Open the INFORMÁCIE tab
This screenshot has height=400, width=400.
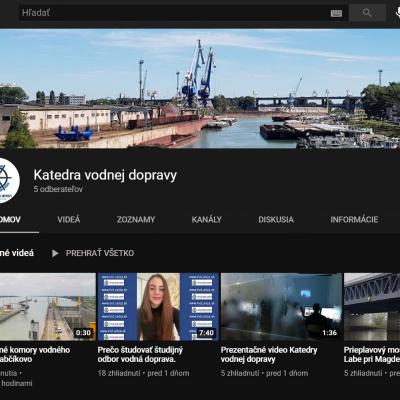click(354, 219)
